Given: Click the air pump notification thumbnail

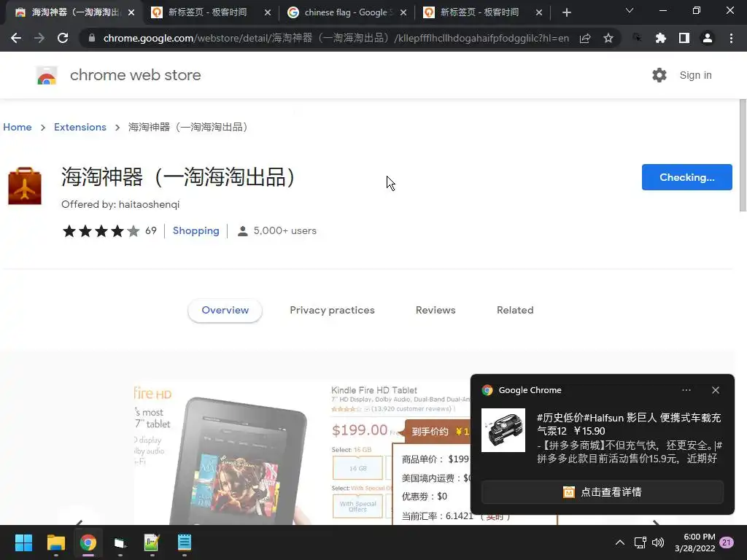Looking at the screenshot, I should pos(503,430).
